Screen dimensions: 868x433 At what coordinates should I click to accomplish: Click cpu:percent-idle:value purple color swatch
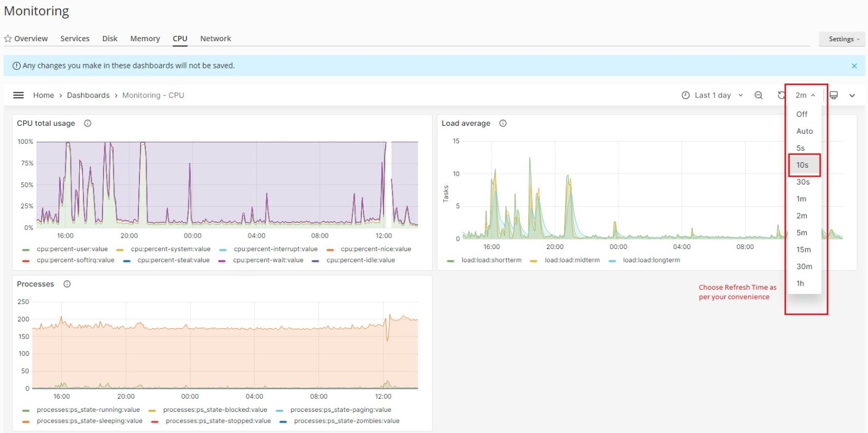tap(316, 261)
